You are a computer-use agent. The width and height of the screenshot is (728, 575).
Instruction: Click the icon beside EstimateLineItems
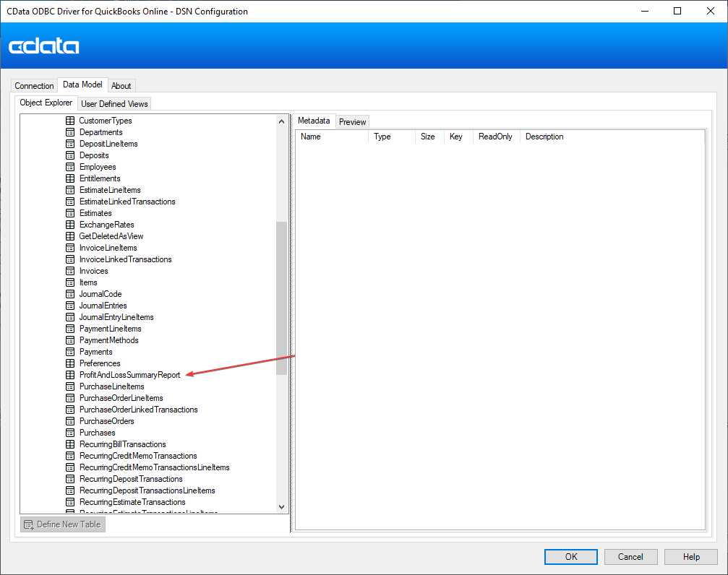70,190
